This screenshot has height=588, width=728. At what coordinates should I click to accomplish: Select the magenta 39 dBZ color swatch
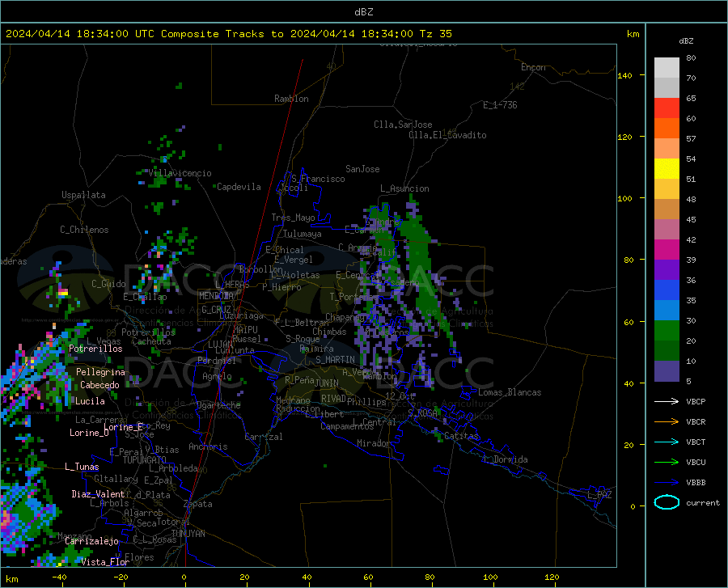667,250
